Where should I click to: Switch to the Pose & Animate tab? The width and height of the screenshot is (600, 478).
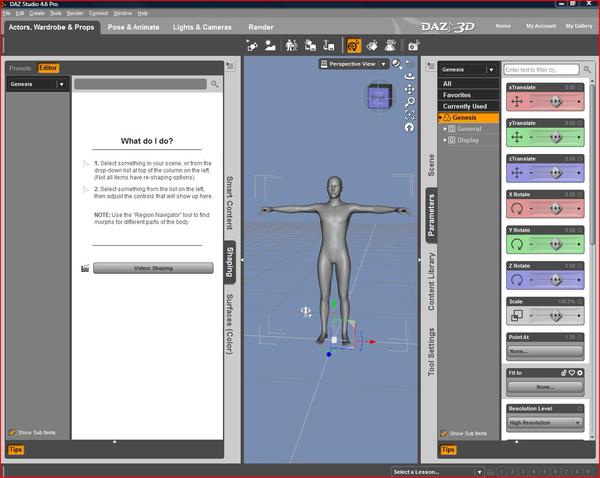(x=134, y=27)
